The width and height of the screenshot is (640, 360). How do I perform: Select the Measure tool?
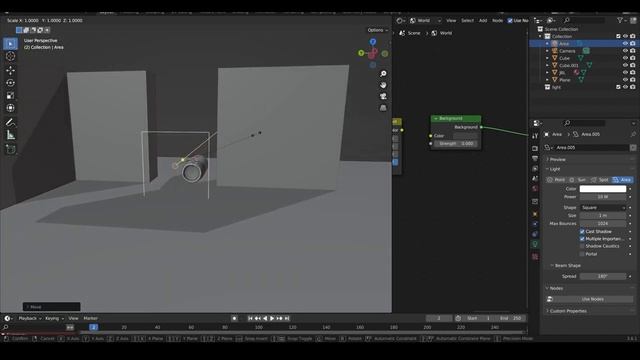tap(11, 135)
